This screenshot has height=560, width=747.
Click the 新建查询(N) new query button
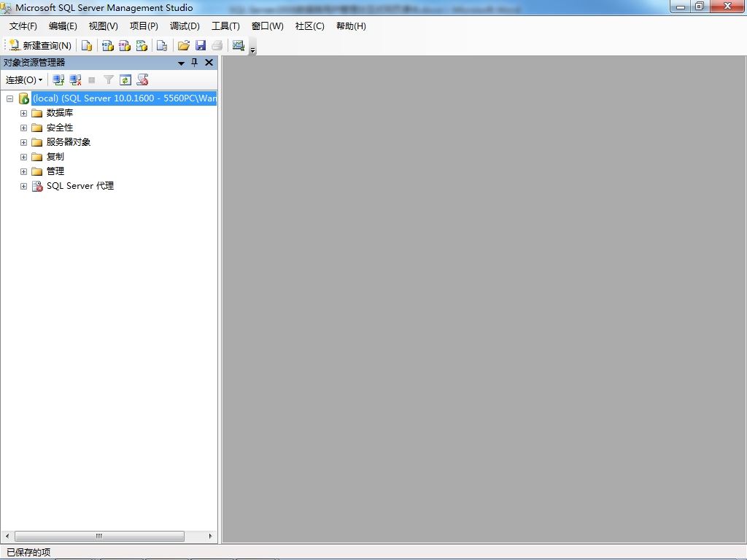(41, 45)
